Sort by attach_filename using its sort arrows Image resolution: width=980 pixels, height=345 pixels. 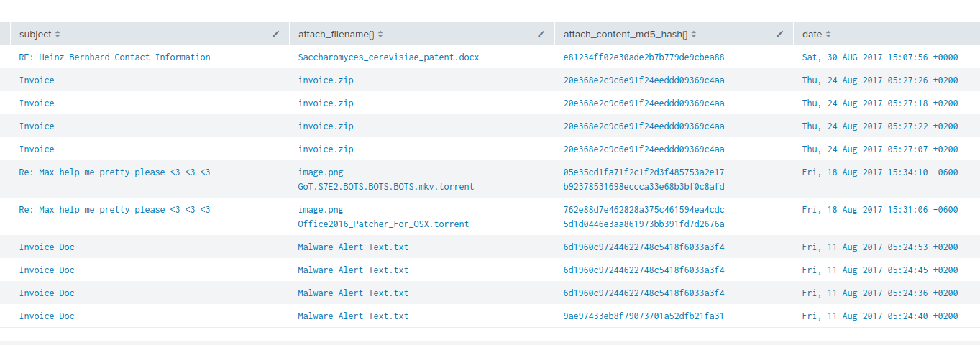[380, 34]
